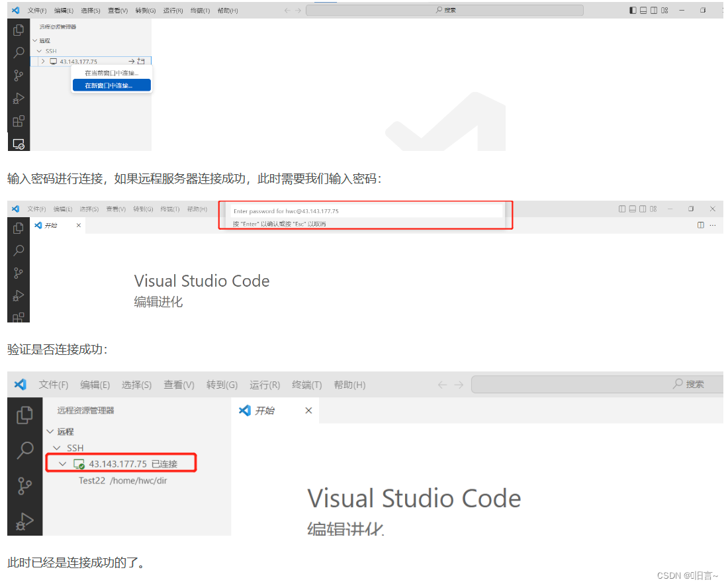This screenshot has width=728, height=586.
Task: Open Source Control icon in middle screenshot
Action: [19, 273]
